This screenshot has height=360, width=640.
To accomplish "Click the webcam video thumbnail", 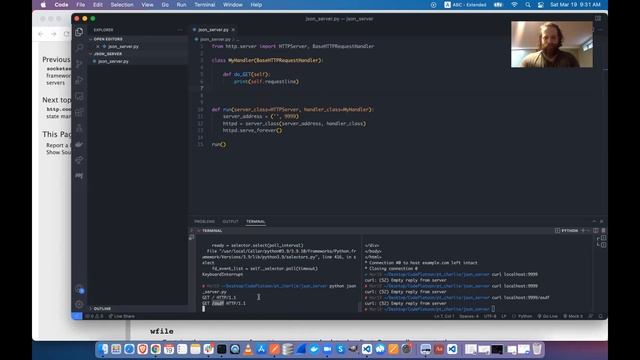I will coord(552,44).
